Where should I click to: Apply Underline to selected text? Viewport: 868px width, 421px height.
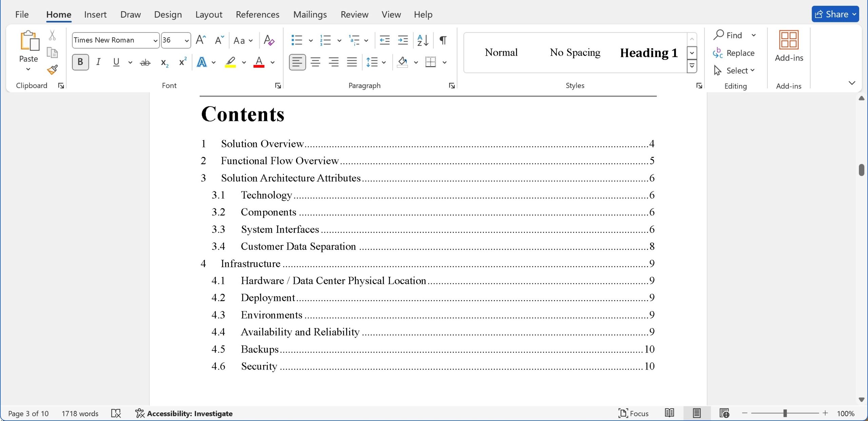117,61
